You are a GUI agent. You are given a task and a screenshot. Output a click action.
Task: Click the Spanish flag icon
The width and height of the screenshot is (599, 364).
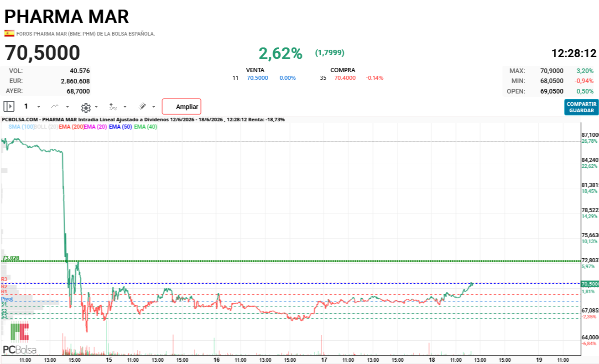click(x=9, y=33)
